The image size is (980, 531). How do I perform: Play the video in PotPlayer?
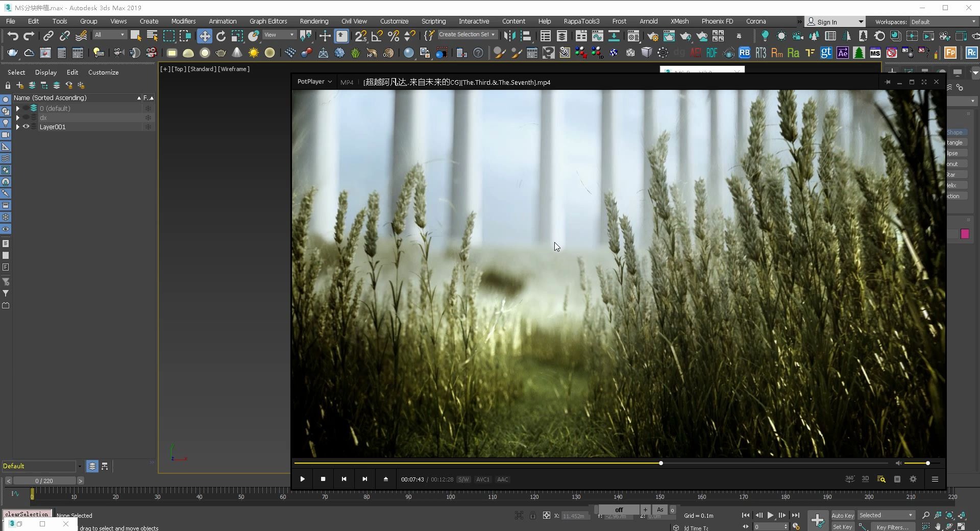[302, 479]
